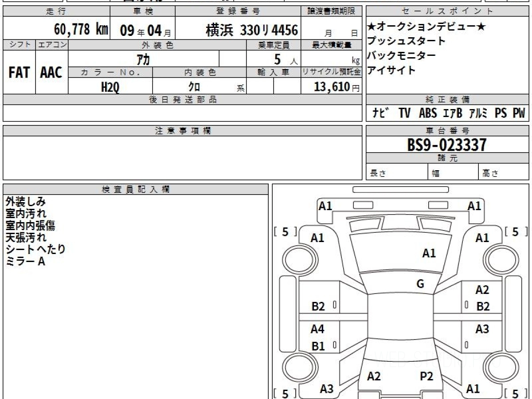
Task: Select the P2 damage mark on the diagram
Action: (426, 377)
